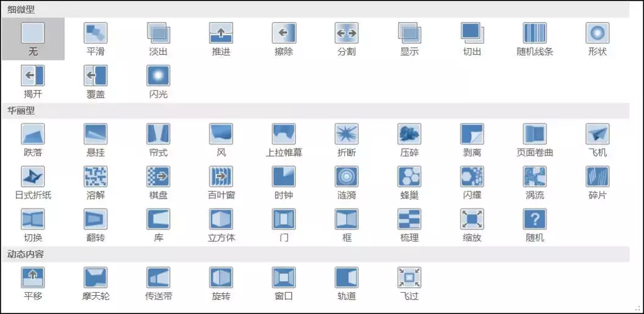Select the 涟漪 ripple transition

click(347, 183)
